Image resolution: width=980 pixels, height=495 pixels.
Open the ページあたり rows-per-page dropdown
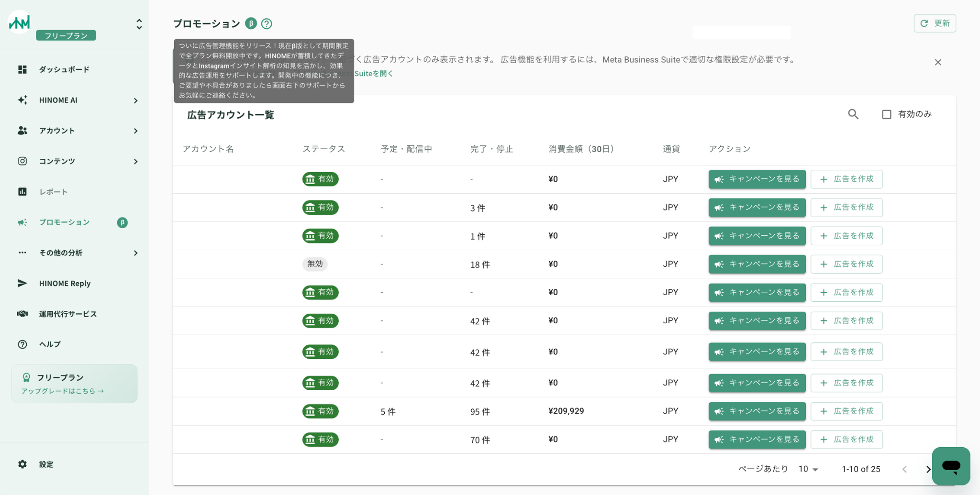tap(808, 469)
